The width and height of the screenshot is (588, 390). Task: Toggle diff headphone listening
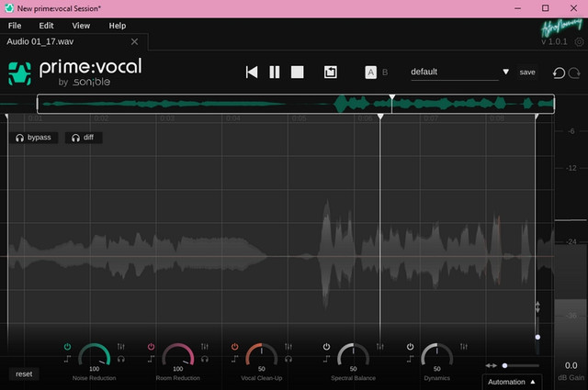[x=84, y=138]
